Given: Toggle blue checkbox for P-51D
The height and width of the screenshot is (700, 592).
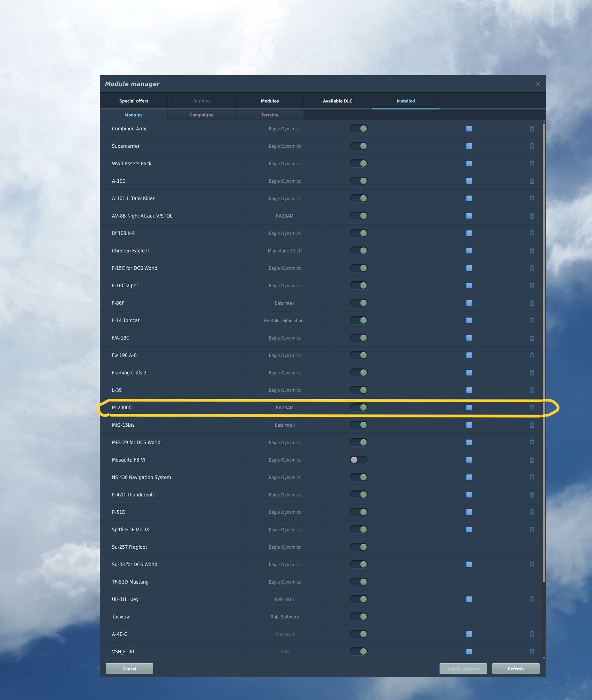Looking at the screenshot, I should [x=469, y=512].
